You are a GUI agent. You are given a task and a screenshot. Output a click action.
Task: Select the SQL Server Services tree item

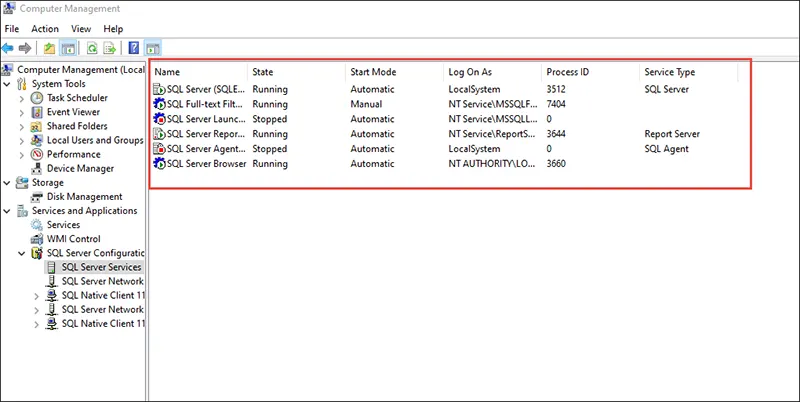tap(101, 267)
